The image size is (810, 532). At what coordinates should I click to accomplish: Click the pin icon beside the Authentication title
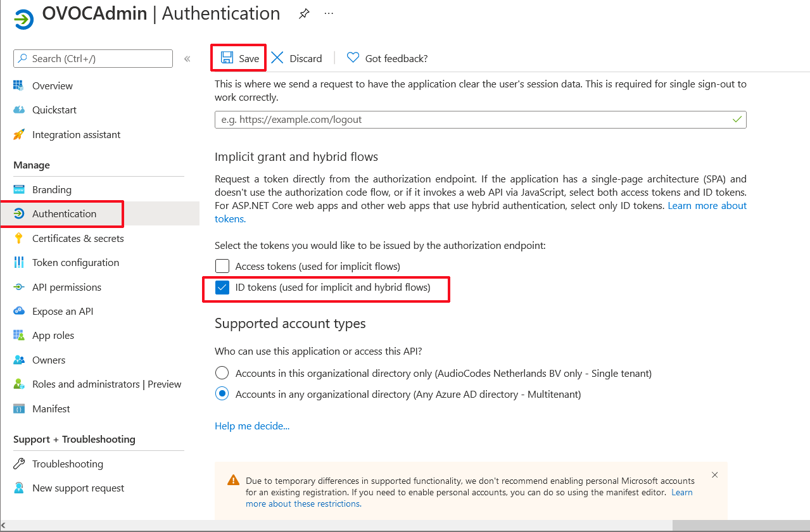pyautogui.click(x=304, y=14)
